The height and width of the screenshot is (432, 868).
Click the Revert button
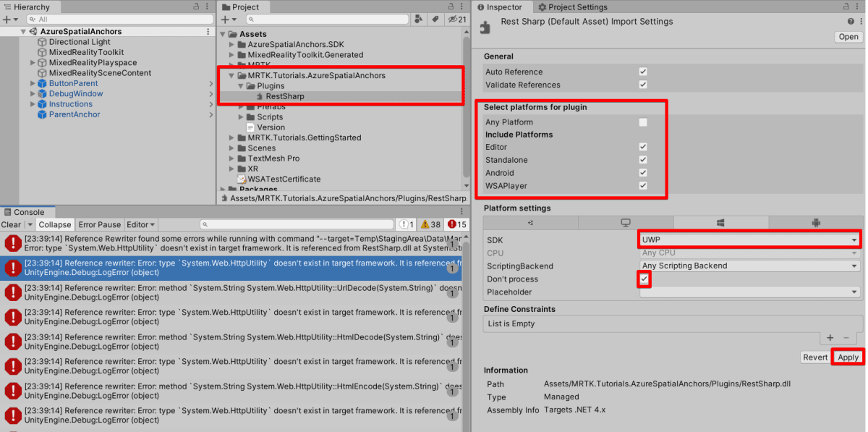815,357
